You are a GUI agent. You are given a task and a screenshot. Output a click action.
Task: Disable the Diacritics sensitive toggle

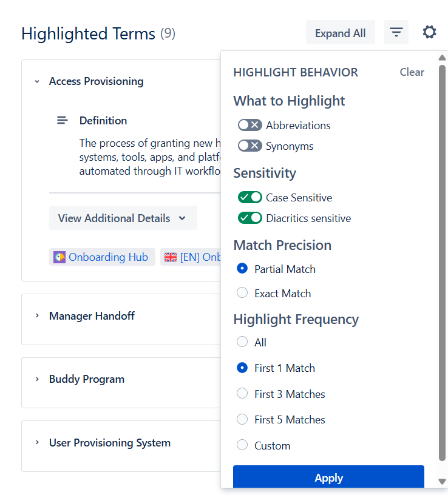tap(250, 218)
